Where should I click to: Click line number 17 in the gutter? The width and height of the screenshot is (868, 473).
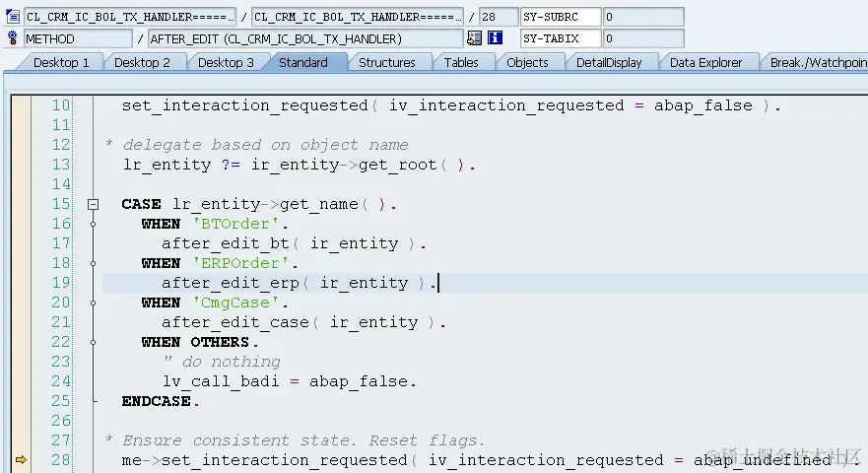[x=61, y=243]
